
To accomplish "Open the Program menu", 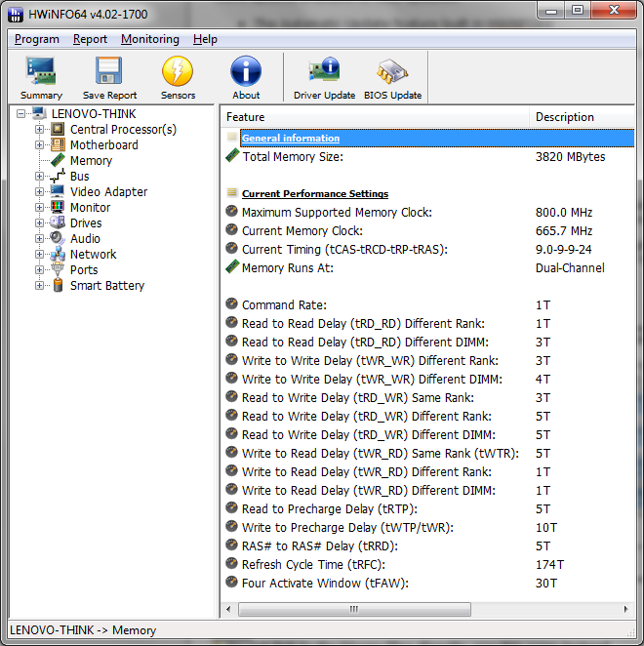I will (x=37, y=39).
